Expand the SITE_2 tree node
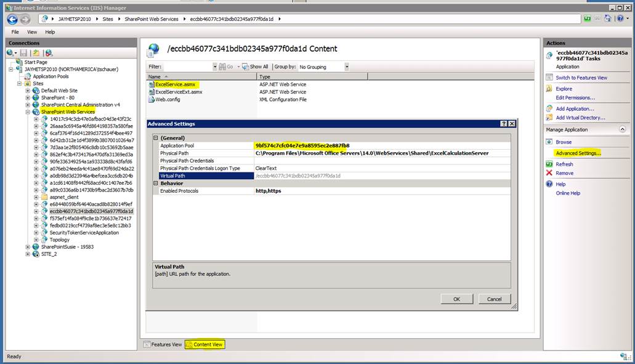 coord(28,254)
